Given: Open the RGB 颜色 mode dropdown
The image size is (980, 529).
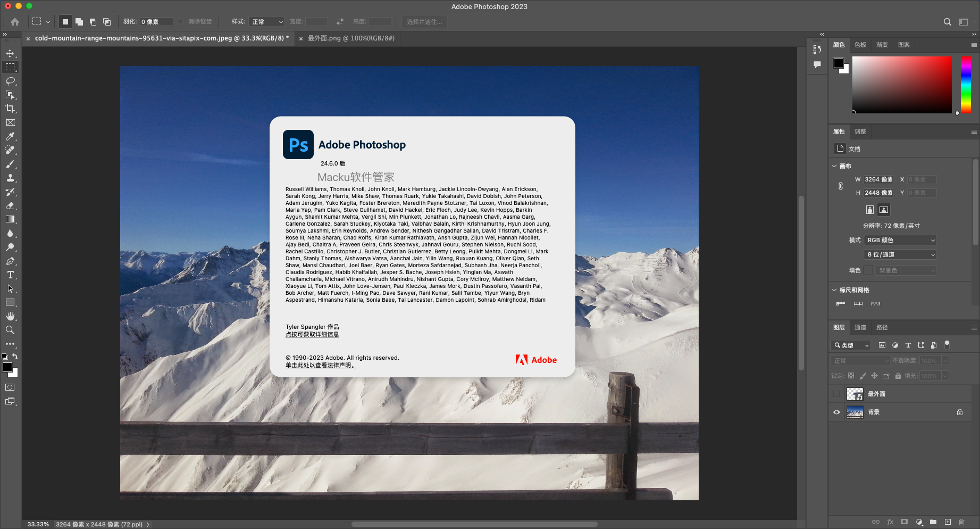Looking at the screenshot, I should tap(900, 241).
